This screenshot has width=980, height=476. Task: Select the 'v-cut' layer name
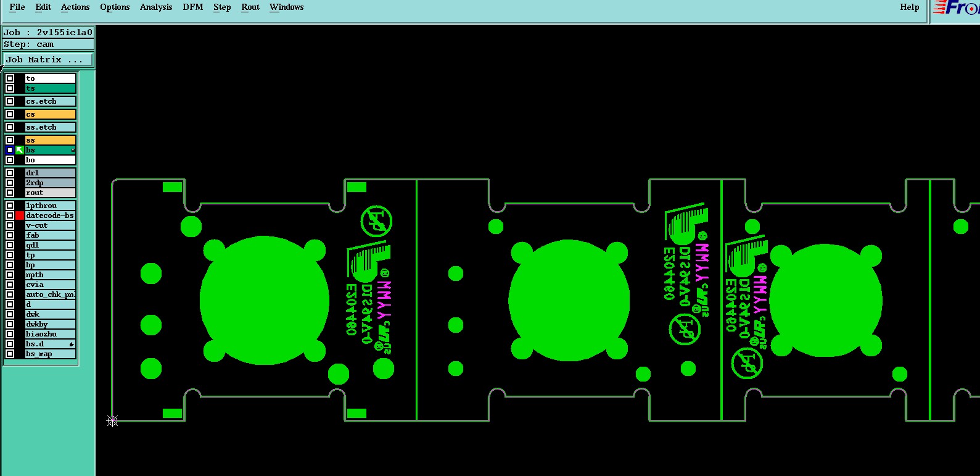51,225
